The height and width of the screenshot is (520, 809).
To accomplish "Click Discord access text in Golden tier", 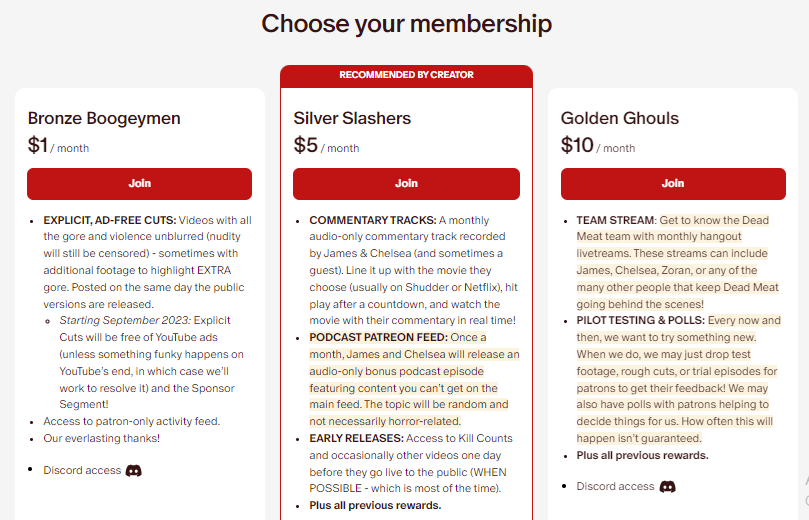I will click(615, 486).
